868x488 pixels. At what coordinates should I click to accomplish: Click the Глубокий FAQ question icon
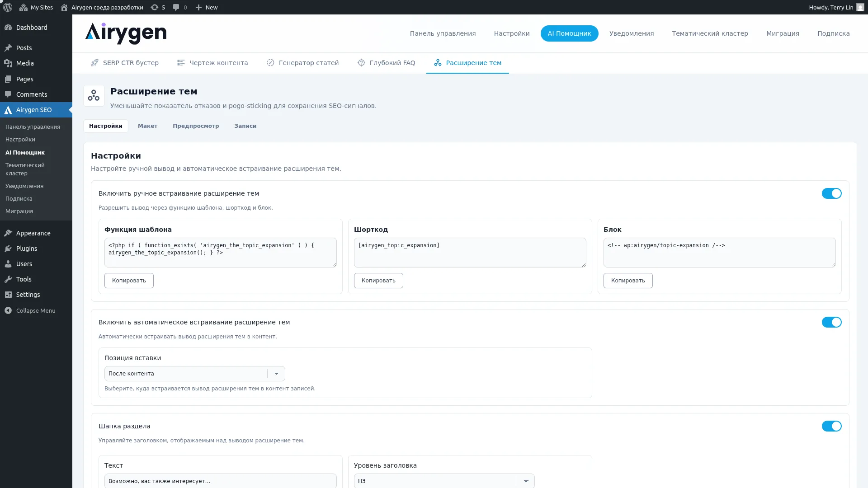click(x=361, y=63)
